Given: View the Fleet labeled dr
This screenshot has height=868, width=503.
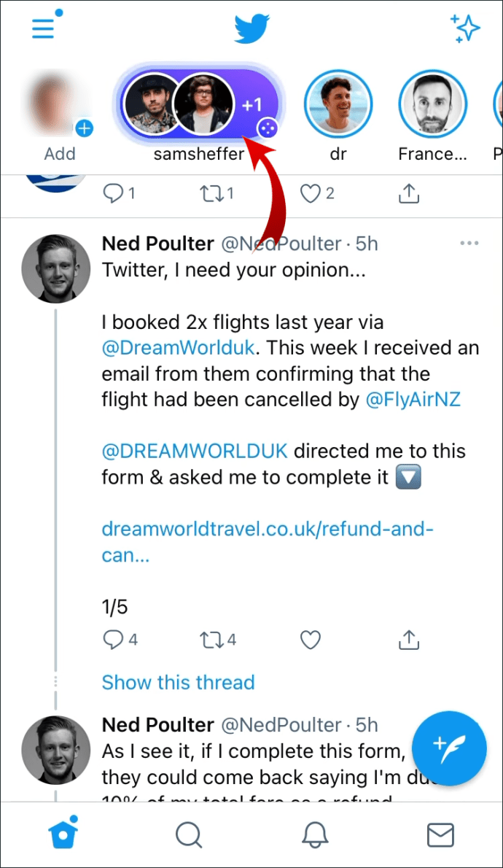Looking at the screenshot, I should click(x=338, y=106).
